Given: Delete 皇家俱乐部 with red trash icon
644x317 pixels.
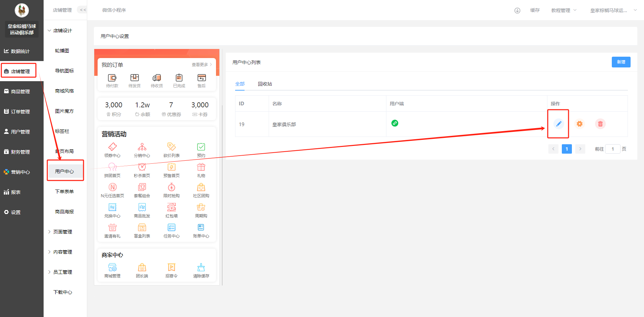Looking at the screenshot, I should (x=600, y=124).
